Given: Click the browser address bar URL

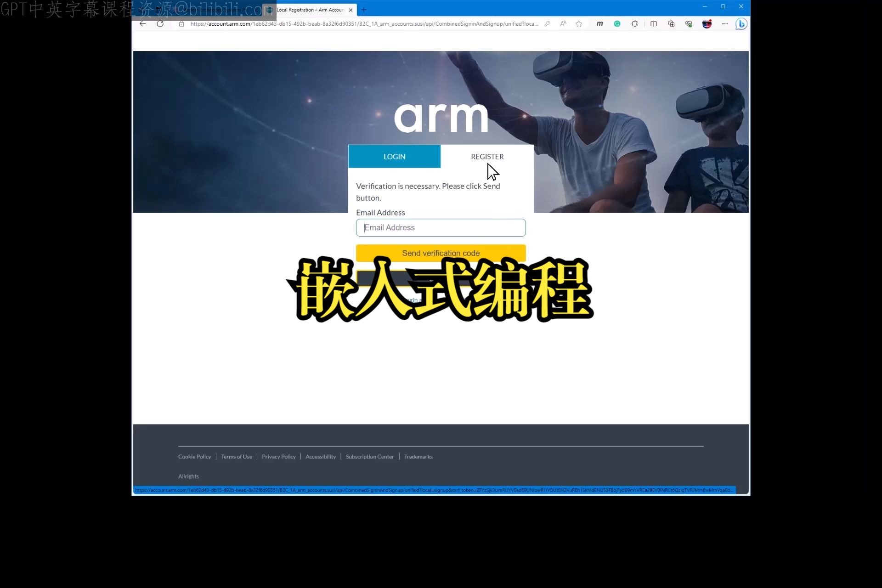Looking at the screenshot, I should (364, 24).
